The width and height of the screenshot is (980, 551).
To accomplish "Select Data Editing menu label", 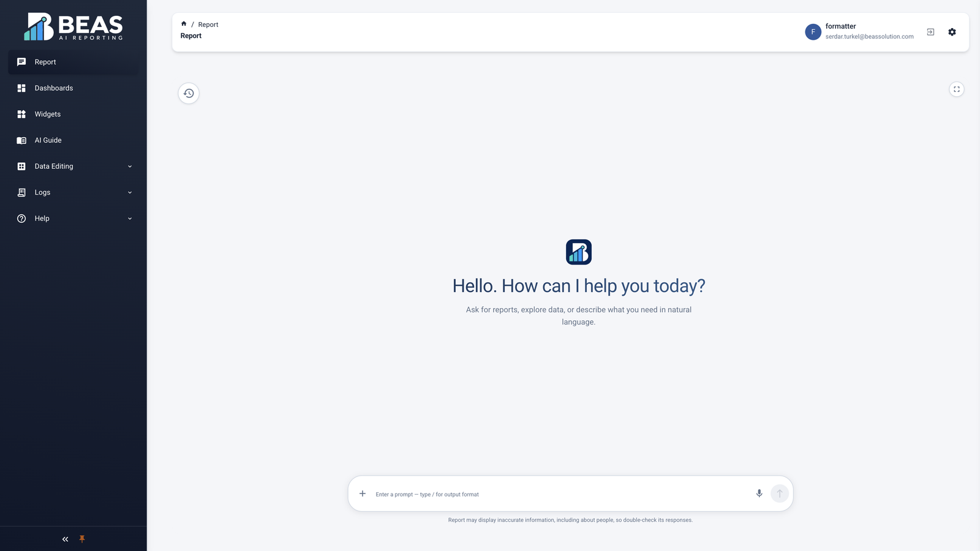I will tap(54, 167).
